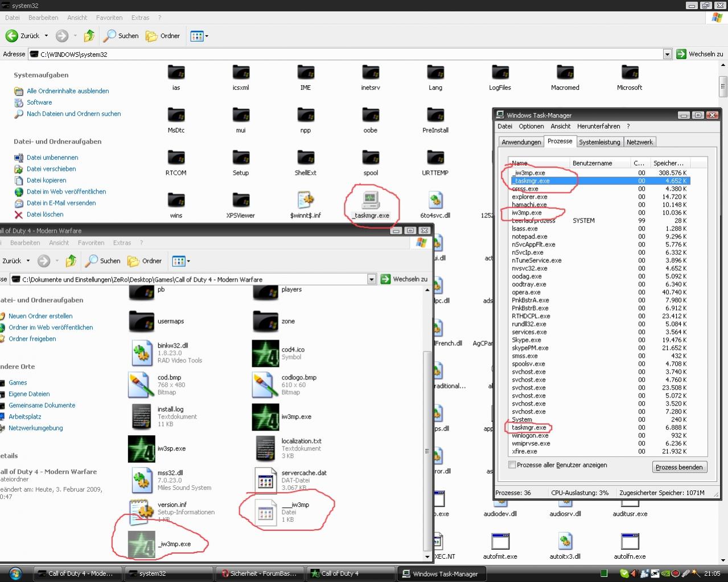Switch to the Netzwerk tab

coord(640,142)
